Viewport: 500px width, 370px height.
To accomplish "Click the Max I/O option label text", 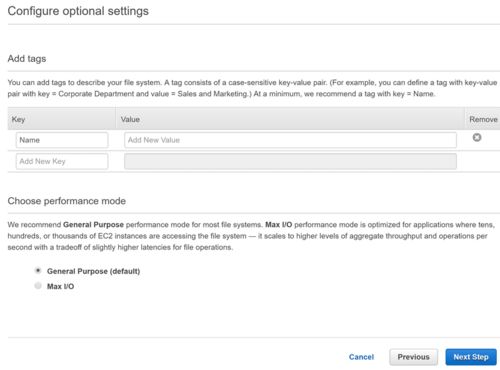I will click(x=60, y=286).
